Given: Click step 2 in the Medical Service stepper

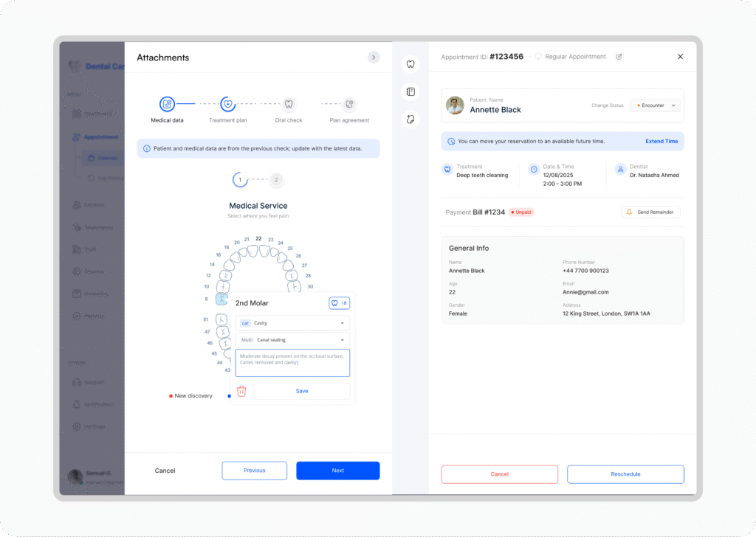Looking at the screenshot, I should coord(275,179).
